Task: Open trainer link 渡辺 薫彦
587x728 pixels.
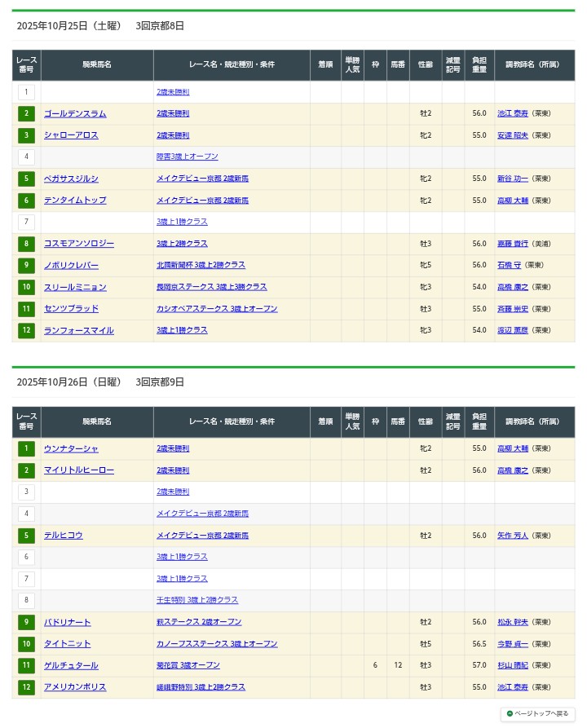Action: click(x=513, y=330)
